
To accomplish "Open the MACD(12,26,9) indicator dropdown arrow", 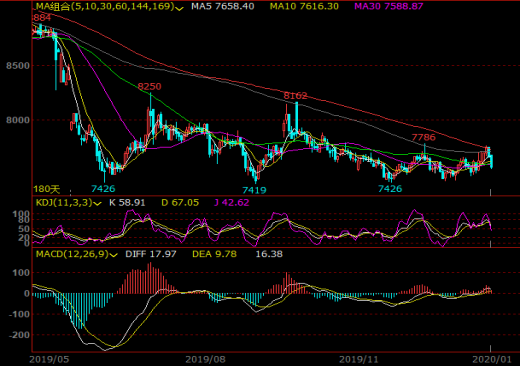I will coord(114,255).
